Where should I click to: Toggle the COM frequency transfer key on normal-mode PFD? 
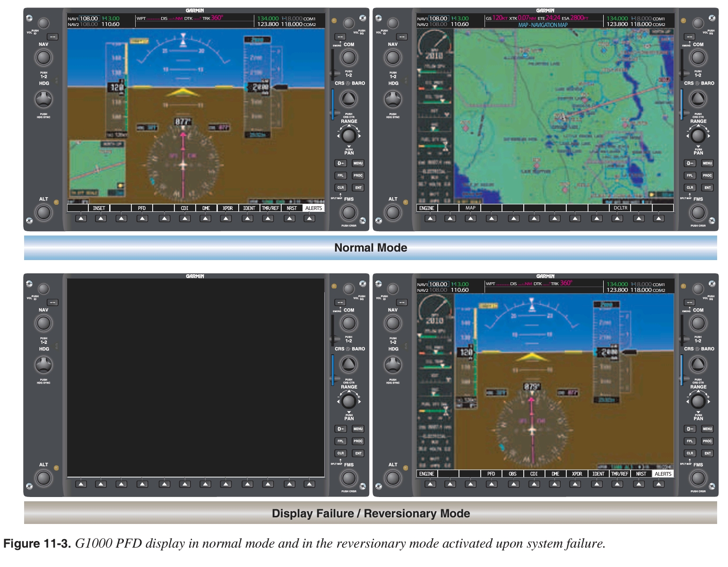click(x=340, y=37)
